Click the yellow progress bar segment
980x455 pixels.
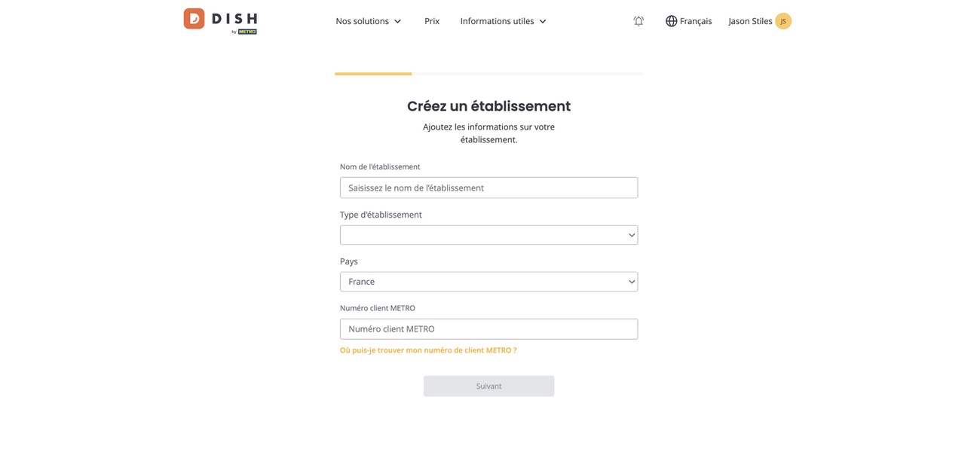click(373, 74)
